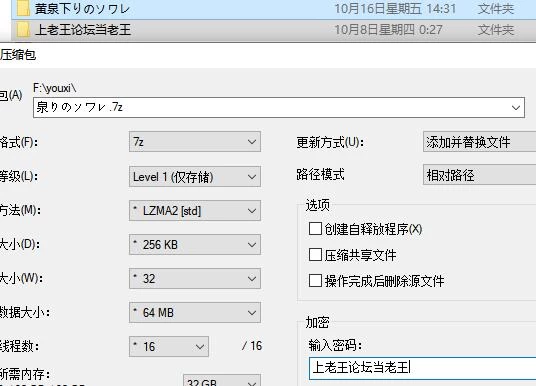Select the 上老王论坛当老王 folder name in list
536x386 pixels.
click(83, 30)
